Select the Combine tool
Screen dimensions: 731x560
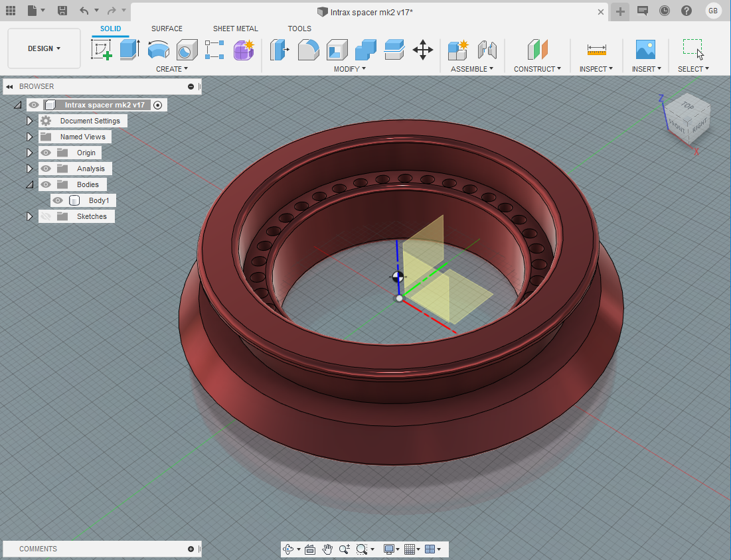click(365, 49)
